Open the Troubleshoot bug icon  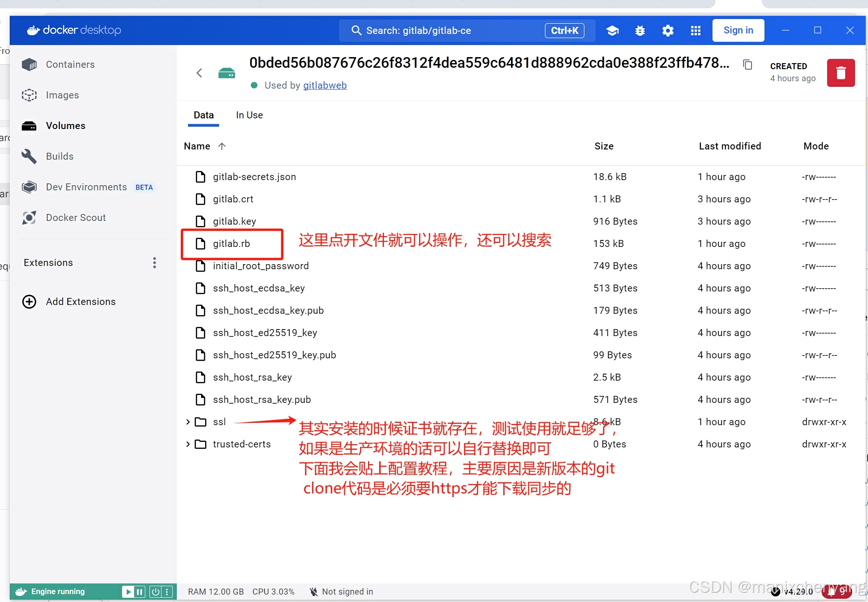640,31
